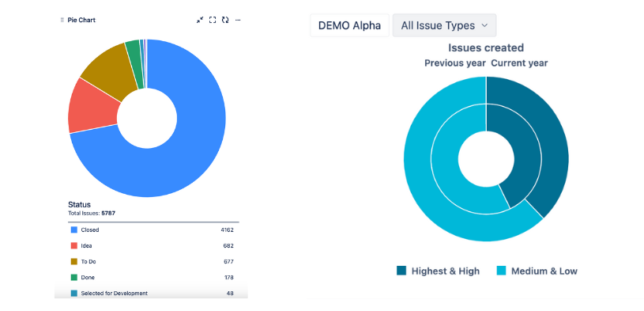
Task: Click the Idea count 682
Action: (229, 245)
